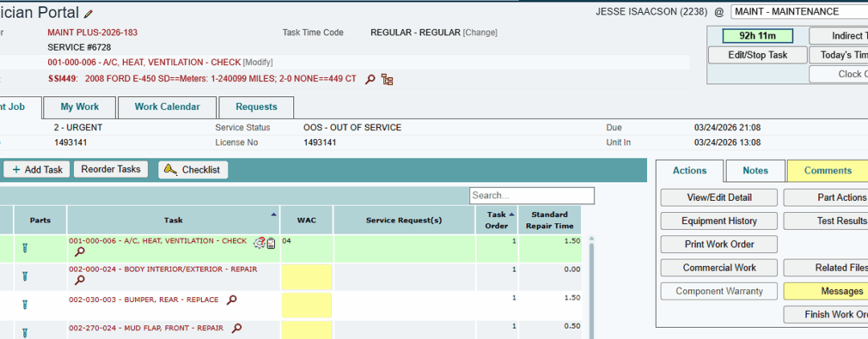Click the View/Edit Detail button
Viewport: 868px width, 339px height.
click(719, 198)
